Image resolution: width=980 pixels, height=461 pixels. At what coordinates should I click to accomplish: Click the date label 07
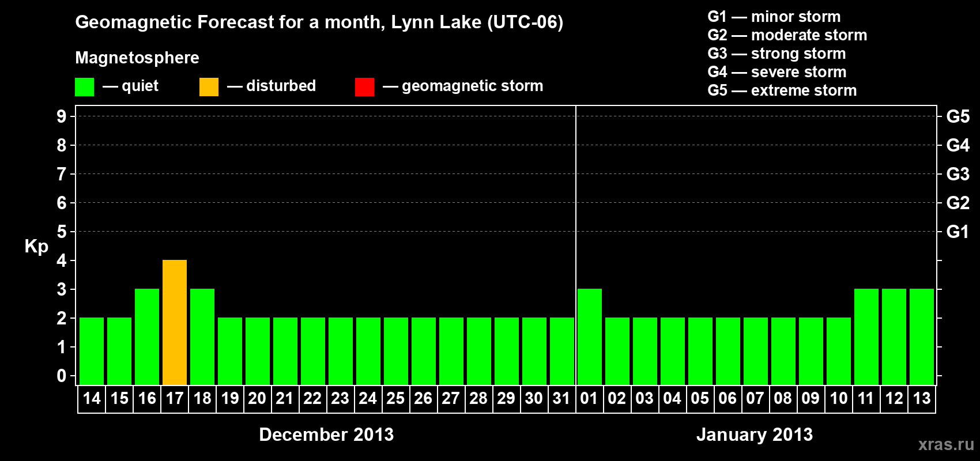tap(756, 398)
